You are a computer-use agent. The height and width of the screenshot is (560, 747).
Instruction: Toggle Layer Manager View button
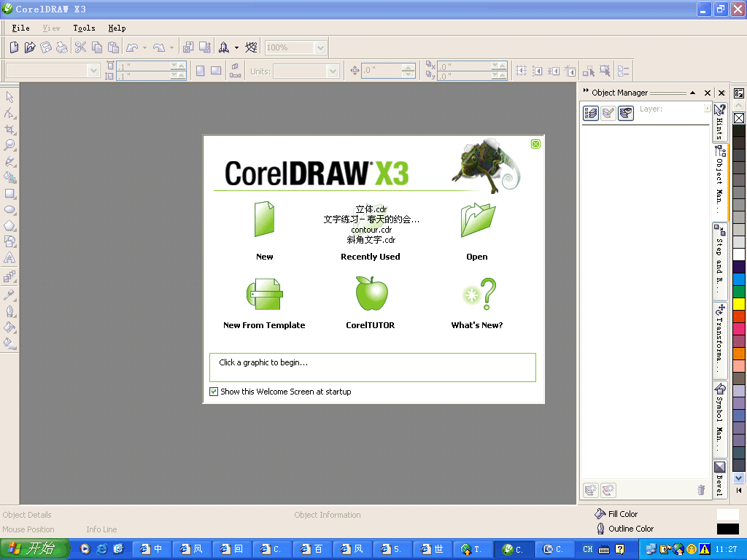pyautogui.click(x=626, y=113)
